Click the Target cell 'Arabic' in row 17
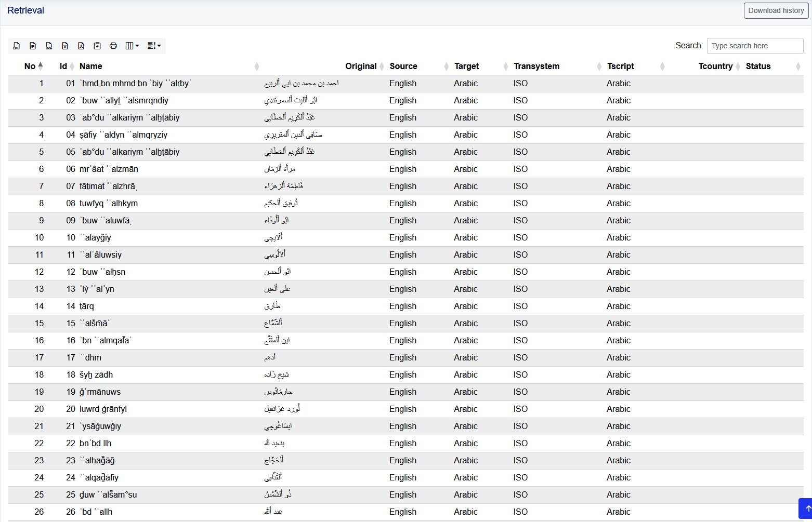 click(466, 358)
